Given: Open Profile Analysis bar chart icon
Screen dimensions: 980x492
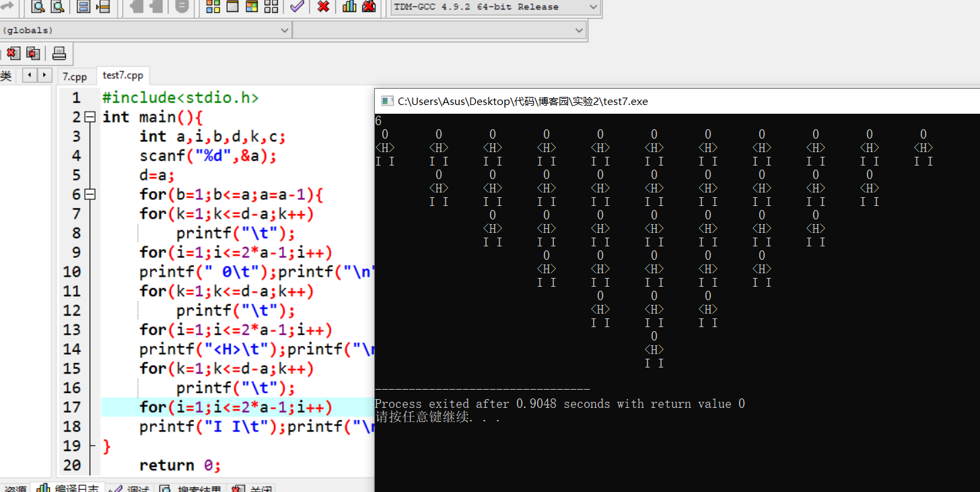Looking at the screenshot, I should (x=349, y=7).
